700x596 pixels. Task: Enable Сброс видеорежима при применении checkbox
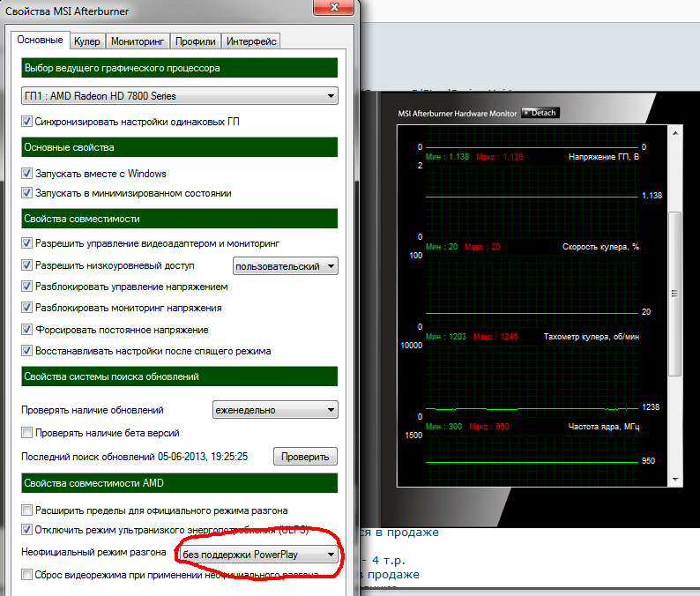pyautogui.click(x=26, y=575)
